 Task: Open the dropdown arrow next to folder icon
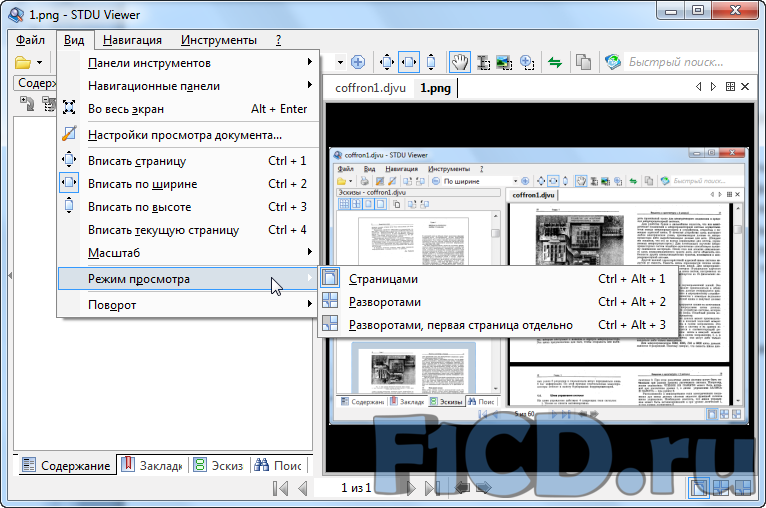pyautogui.click(x=40, y=63)
